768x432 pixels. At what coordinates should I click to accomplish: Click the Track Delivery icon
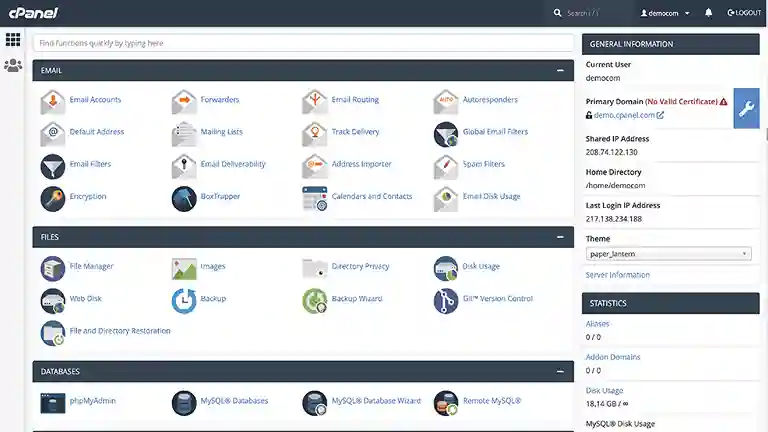pos(315,134)
